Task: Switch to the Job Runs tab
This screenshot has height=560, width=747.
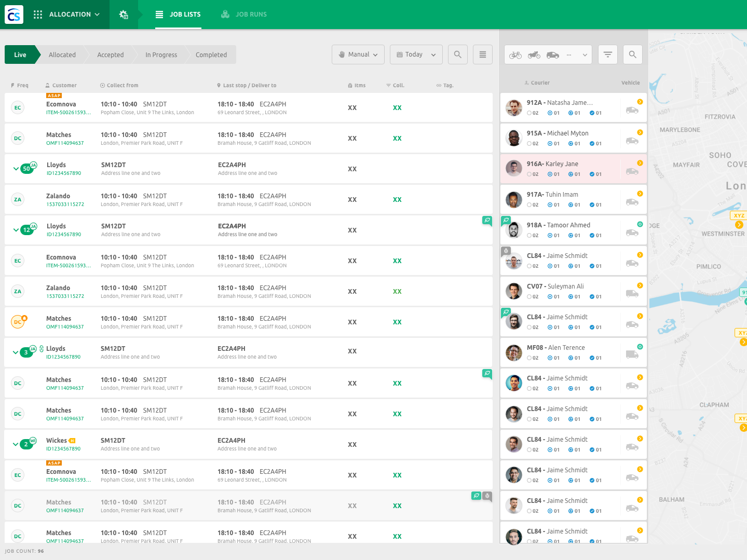Action: [243, 14]
